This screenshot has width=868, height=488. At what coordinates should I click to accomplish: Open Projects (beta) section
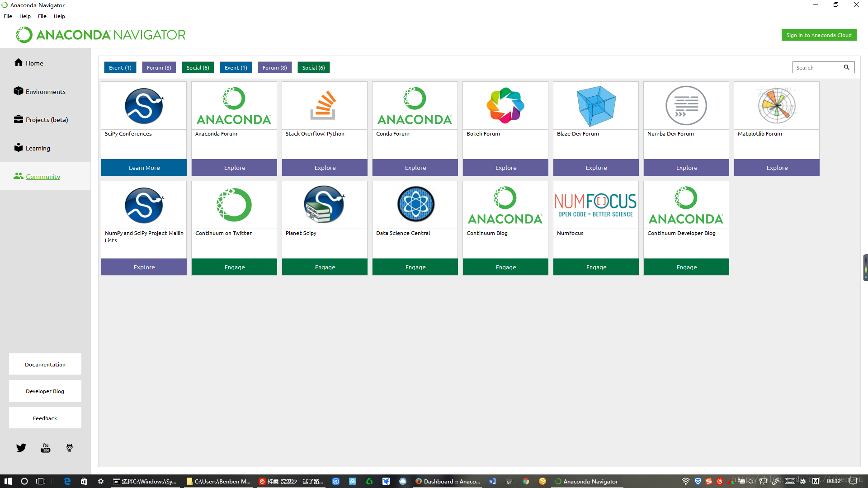pos(47,120)
